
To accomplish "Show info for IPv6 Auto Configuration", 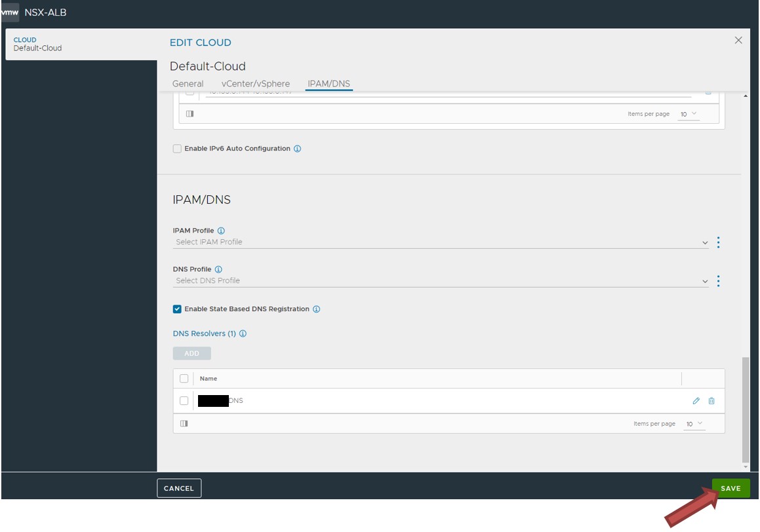I will click(298, 149).
